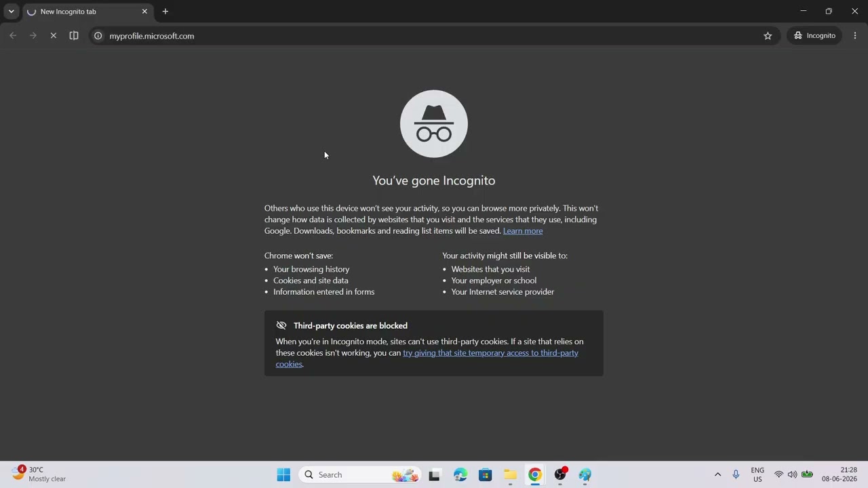This screenshot has width=868, height=488.
Task: Minimize the Chrome window
Action: [804, 12]
